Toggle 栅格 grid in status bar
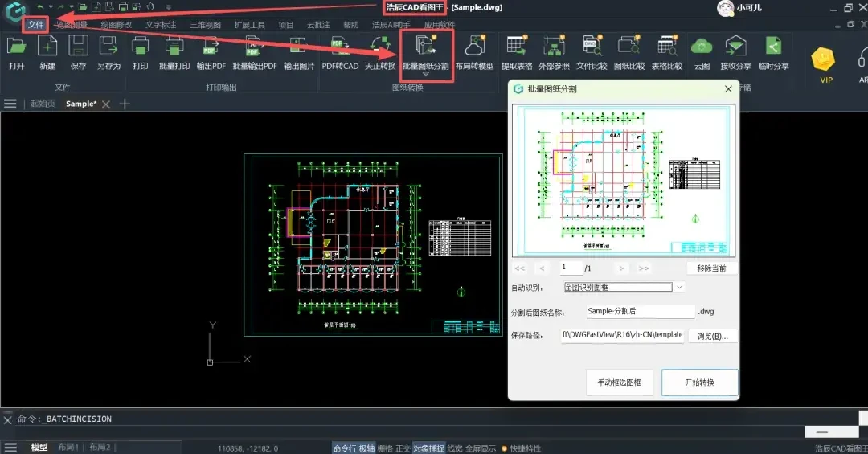868x454 pixels. coord(385,448)
